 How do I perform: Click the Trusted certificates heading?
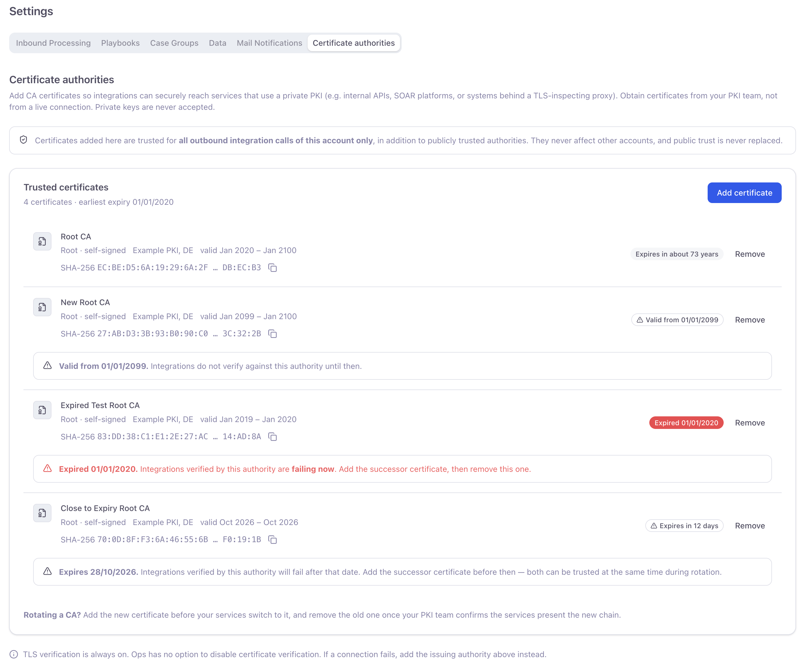pyautogui.click(x=66, y=187)
